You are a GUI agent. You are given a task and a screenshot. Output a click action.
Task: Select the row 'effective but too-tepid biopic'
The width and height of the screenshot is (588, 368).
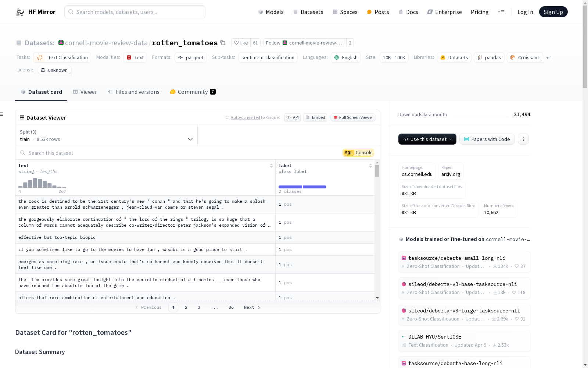[195, 237]
